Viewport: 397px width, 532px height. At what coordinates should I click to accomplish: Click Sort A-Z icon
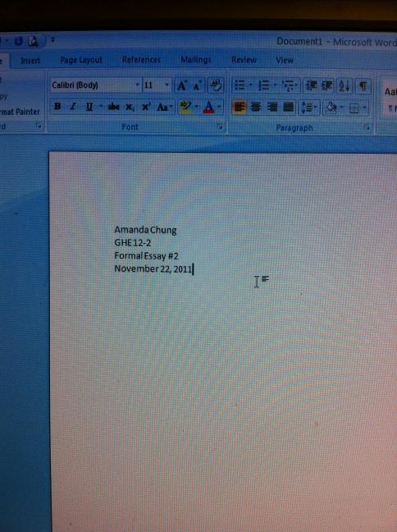345,86
